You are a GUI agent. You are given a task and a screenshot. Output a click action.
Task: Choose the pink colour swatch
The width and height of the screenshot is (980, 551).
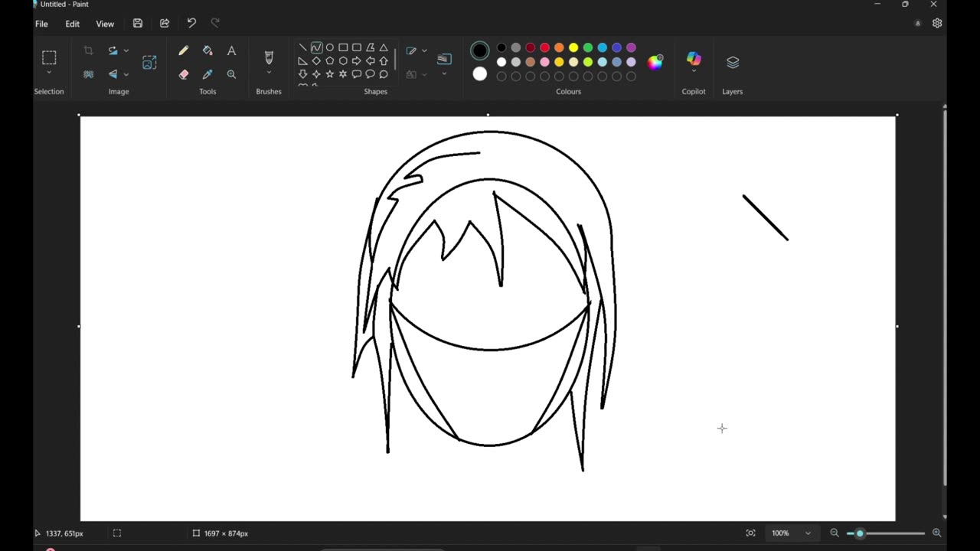(545, 62)
